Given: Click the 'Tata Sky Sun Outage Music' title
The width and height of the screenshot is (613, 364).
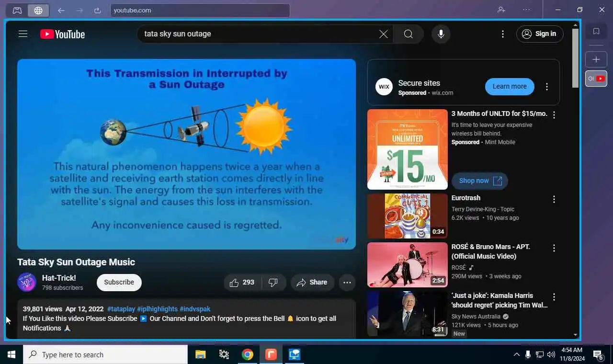Looking at the screenshot, I should [76, 262].
